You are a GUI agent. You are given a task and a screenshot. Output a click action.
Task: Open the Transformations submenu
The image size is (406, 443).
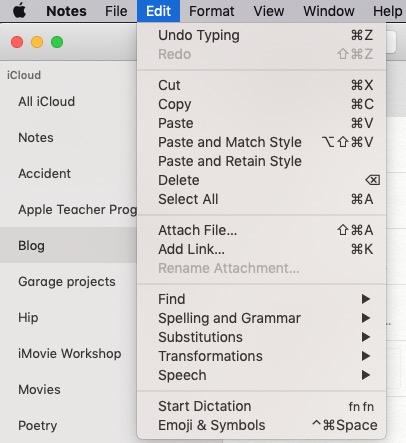[262, 356]
